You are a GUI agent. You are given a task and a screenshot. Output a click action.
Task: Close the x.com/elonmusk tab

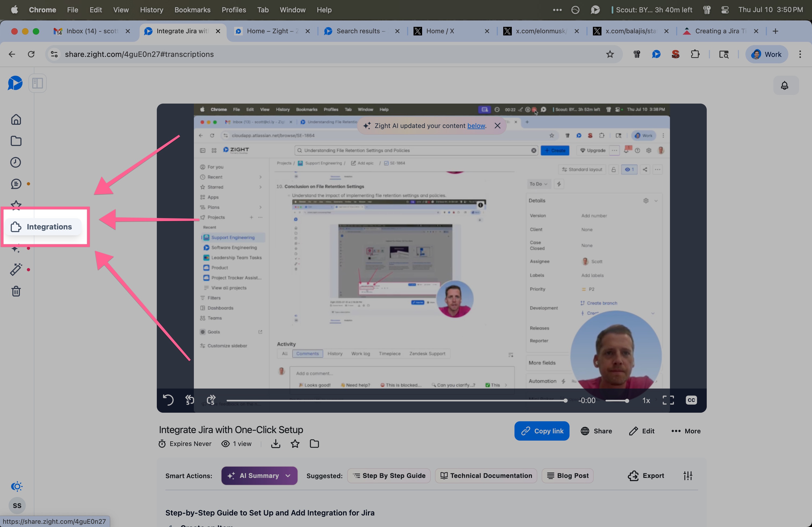pos(577,31)
